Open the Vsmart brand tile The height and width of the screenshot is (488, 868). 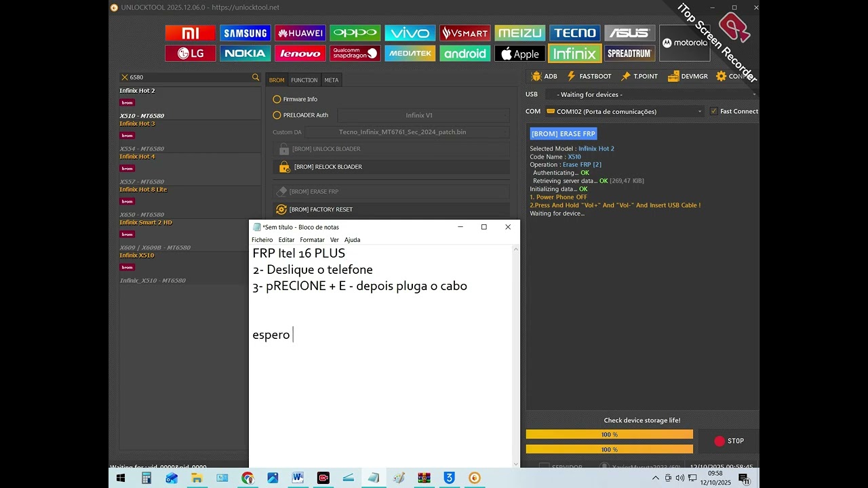(465, 33)
